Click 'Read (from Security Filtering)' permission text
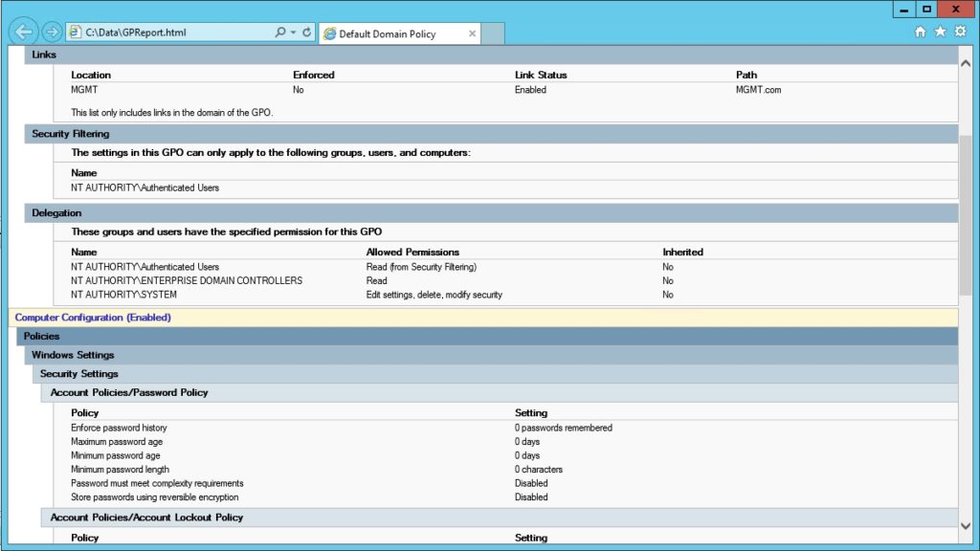 (421, 268)
